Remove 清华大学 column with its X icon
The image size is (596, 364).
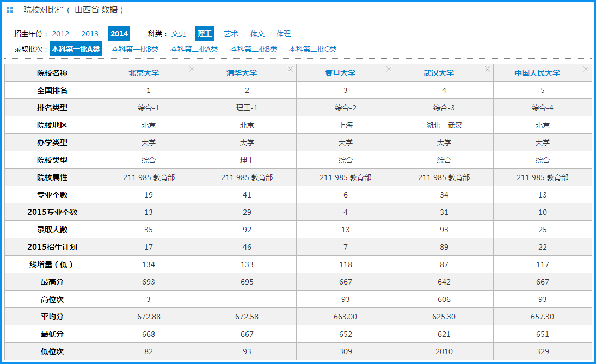pos(291,69)
